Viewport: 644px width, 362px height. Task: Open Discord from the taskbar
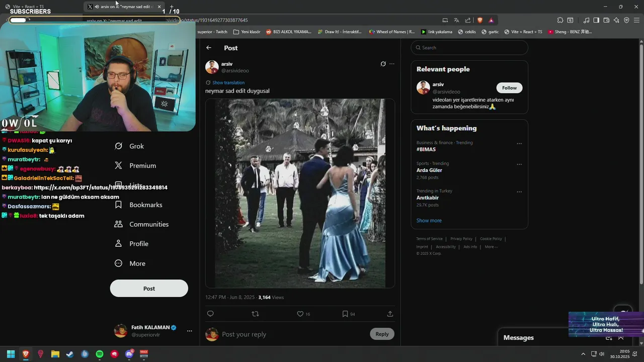click(129, 354)
